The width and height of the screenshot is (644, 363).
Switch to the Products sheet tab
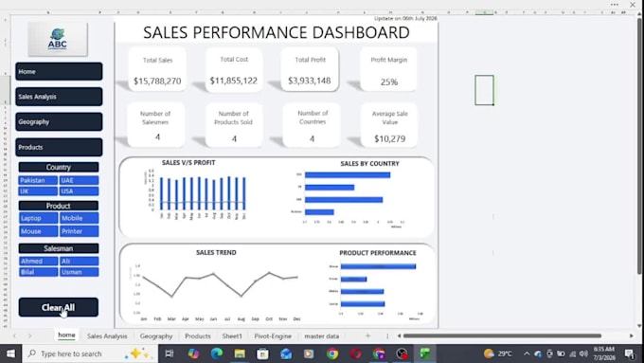pos(198,336)
